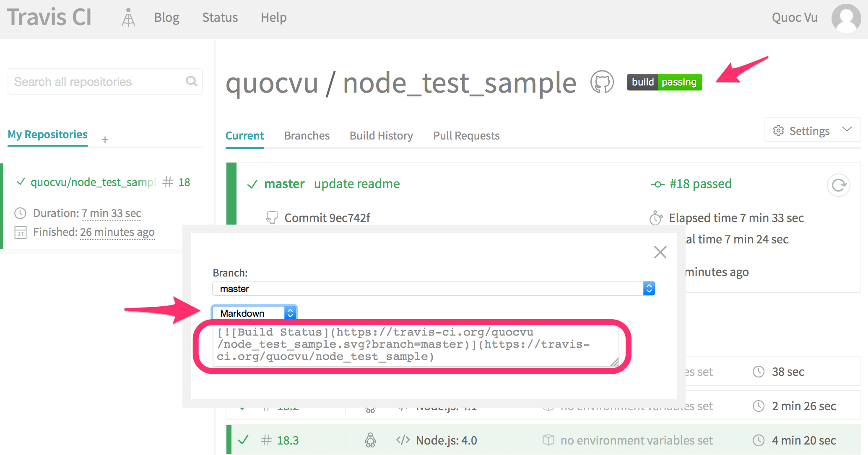Open quocvu/node_test_sample in the sidebar
Image resolution: width=868 pixels, height=455 pixels.
93,182
